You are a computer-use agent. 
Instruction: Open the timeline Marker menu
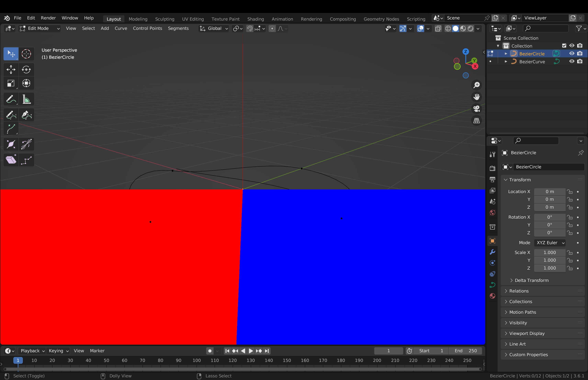pos(97,351)
